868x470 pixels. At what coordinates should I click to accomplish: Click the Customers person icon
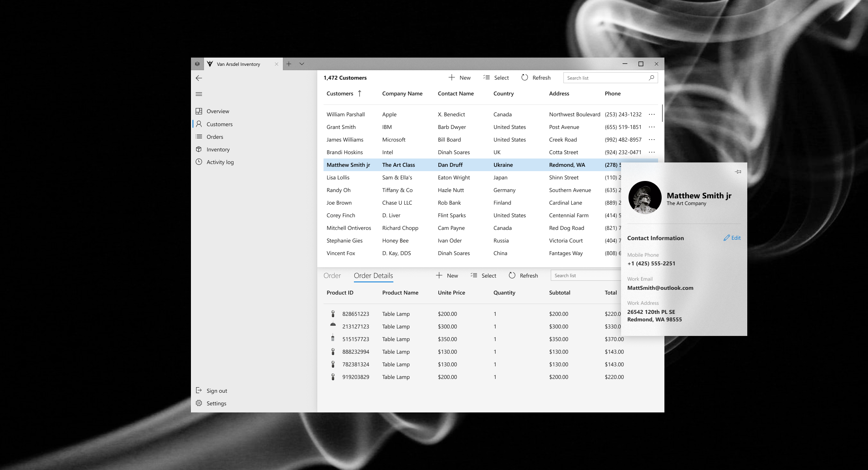point(199,124)
